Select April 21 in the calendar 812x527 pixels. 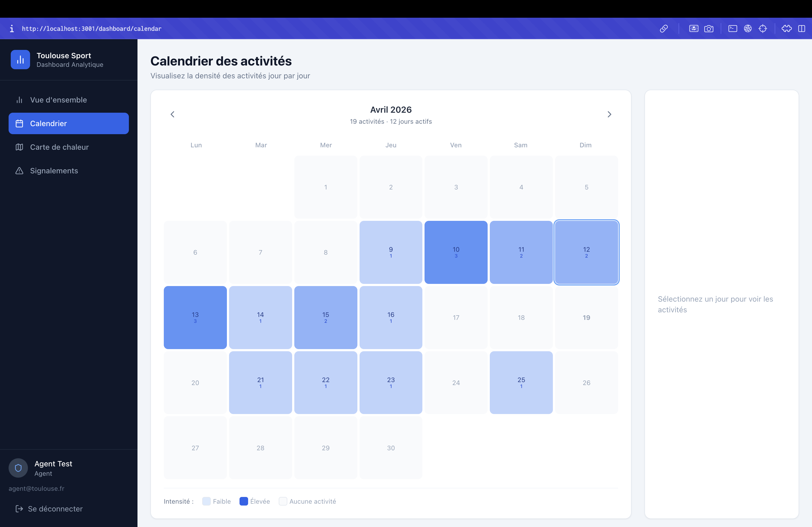[260, 382]
